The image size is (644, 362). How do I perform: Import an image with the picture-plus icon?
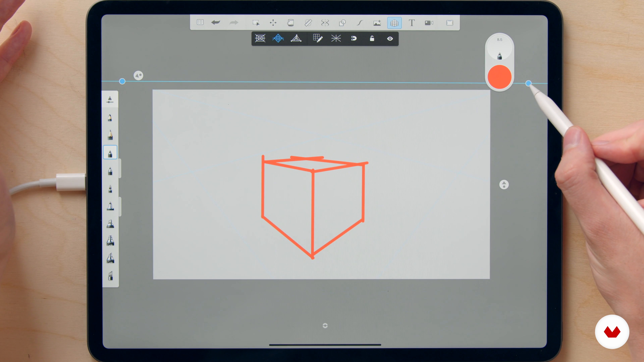coord(377,23)
